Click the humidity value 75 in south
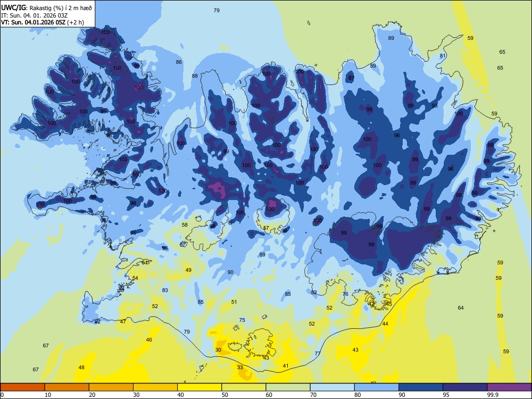The image size is (532, 399). coord(242,320)
